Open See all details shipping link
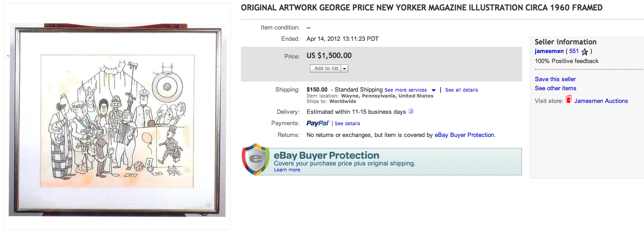The height and width of the screenshot is (234, 644). [461, 90]
